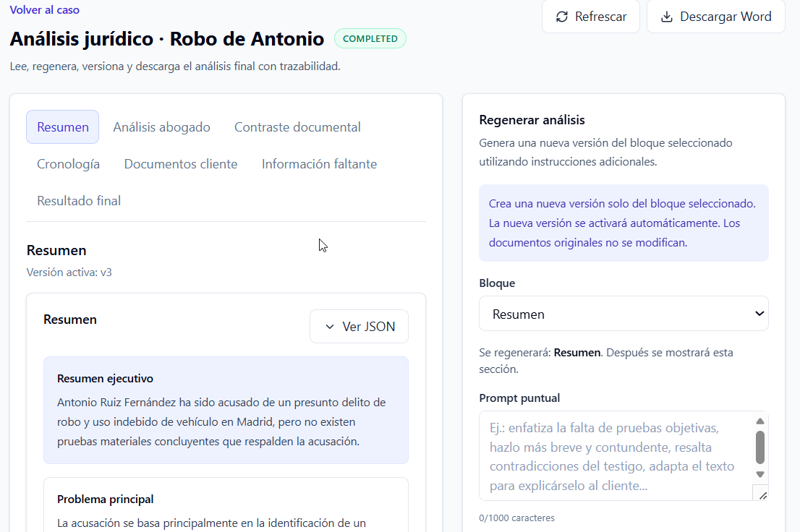800x532 pixels.
Task: Go to the Documentos cliente tab
Action: pyautogui.click(x=181, y=164)
